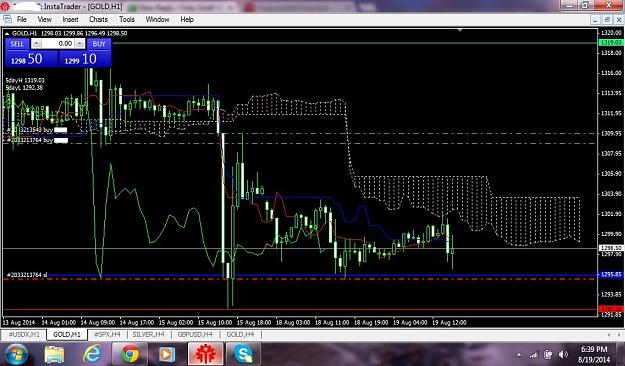Click the 5dayL 1292.38 indicator label

pos(24,87)
